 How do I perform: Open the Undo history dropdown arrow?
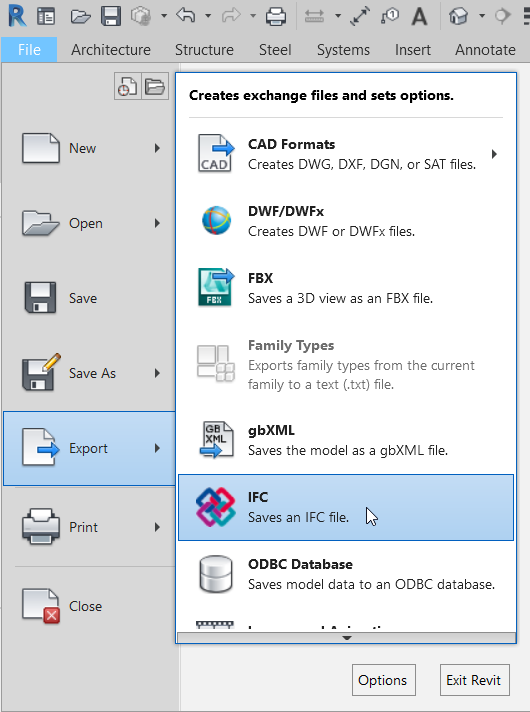pos(208,16)
